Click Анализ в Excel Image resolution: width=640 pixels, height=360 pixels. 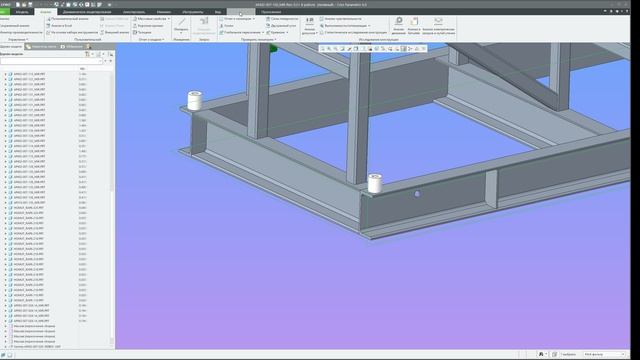pyautogui.click(x=60, y=25)
